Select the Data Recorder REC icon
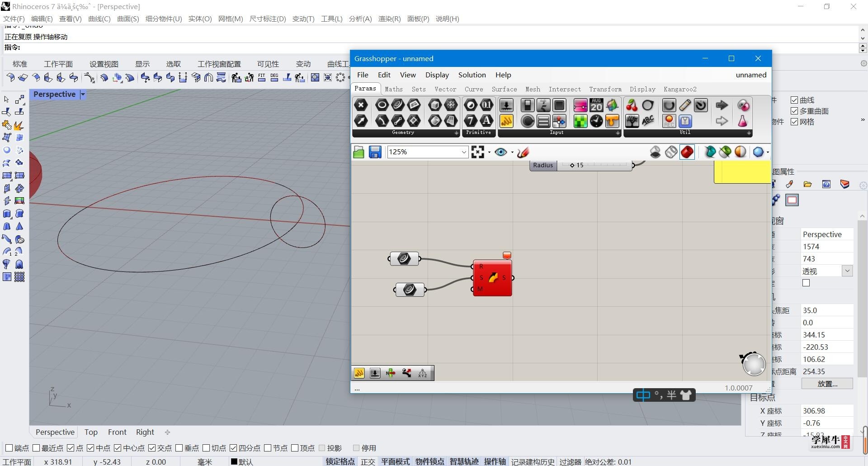Image resolution: width=868 pixels, height=466 pixels. tap(669, 121)
